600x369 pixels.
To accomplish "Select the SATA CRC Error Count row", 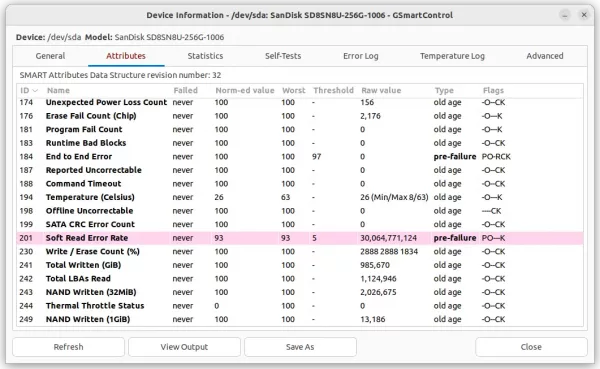I will 300,224.
